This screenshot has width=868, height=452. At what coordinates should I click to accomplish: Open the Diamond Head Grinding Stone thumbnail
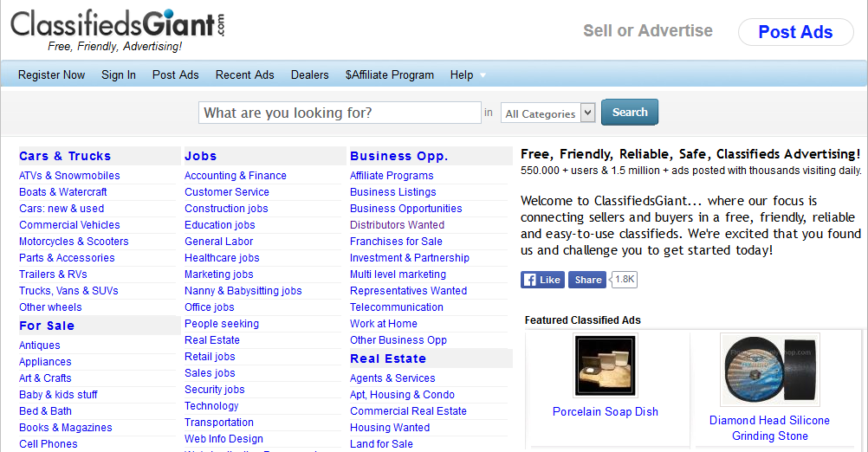tap(769, 370)
